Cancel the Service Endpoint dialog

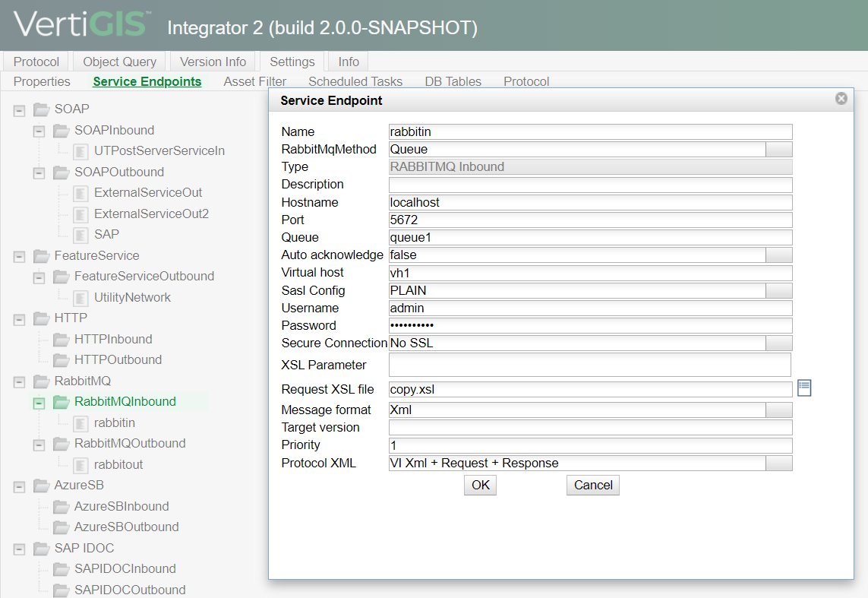click(x=593, y=485)
